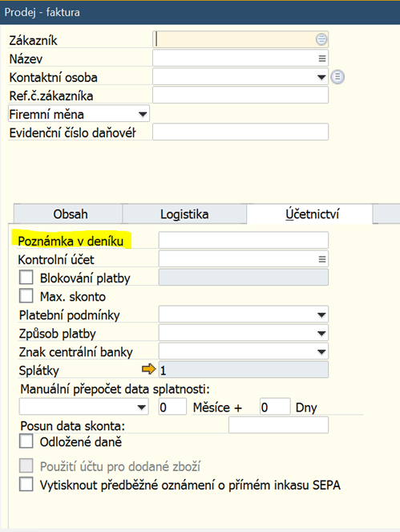
Task: Click the Poznámka v deníku input field
Action: [x=244, y=240]
